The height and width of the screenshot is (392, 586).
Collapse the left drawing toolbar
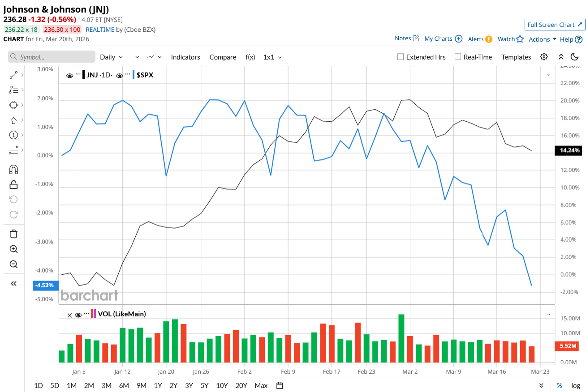13,283
